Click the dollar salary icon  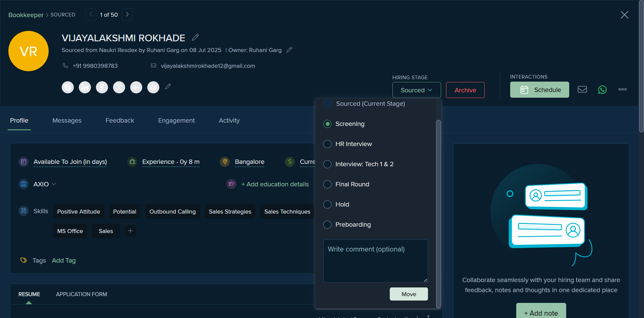coord(290,162)
